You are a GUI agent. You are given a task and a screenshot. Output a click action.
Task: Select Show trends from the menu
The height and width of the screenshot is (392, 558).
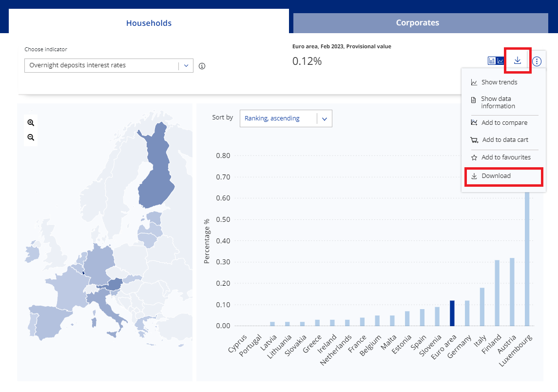(499, 82)
